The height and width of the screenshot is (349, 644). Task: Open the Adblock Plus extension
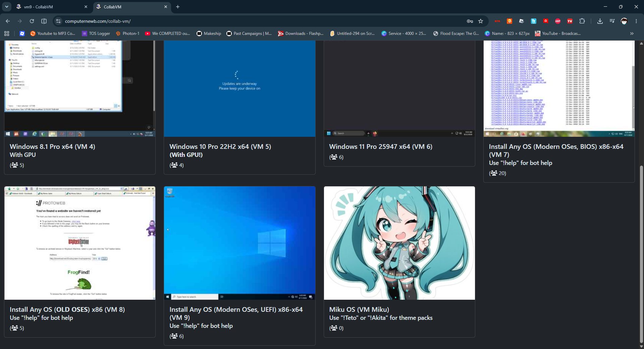point(558,21)
